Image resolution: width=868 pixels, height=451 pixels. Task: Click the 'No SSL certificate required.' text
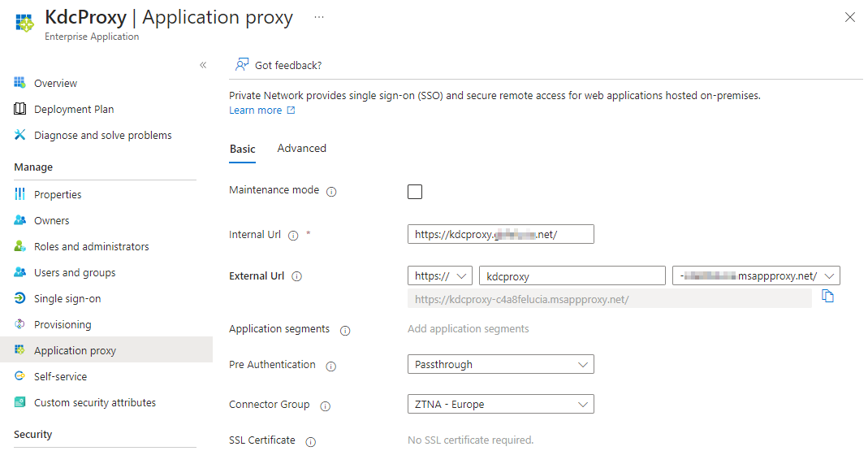click(470, 440)
